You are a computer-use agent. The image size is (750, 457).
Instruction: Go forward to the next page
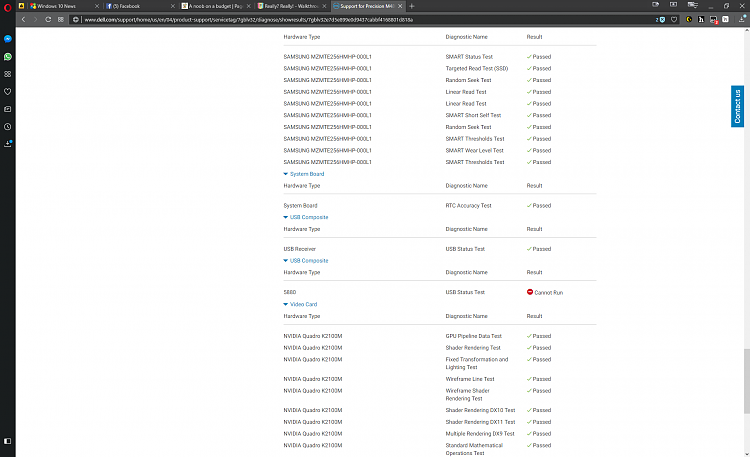pyautogui.click(x=35, y=20)
